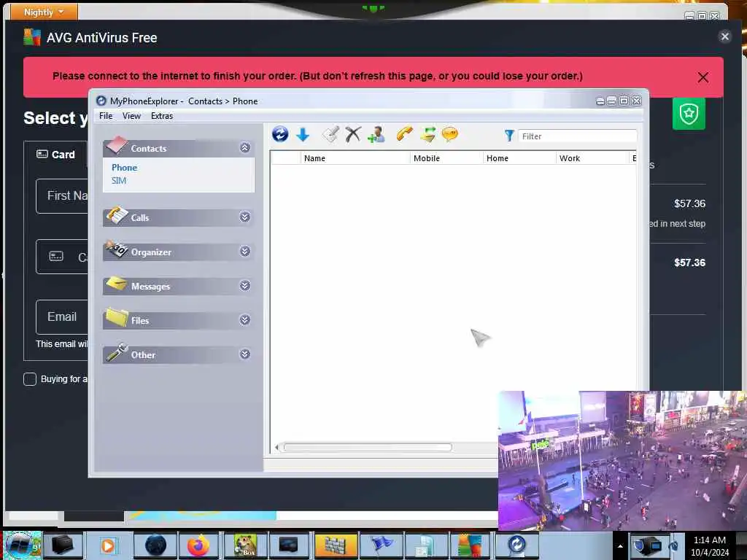Click the blue refresh/sync contacts icon

pos(280,135)
